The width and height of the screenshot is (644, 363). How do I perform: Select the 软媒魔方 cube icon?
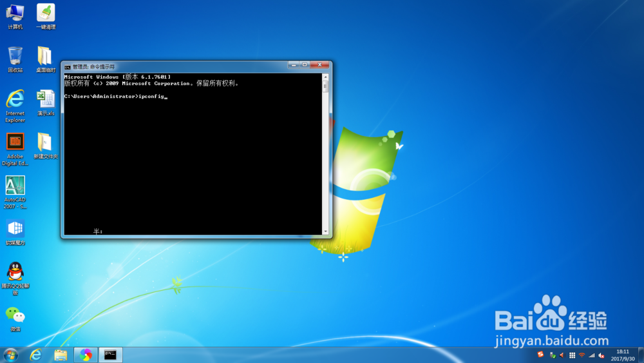point(15,232)
